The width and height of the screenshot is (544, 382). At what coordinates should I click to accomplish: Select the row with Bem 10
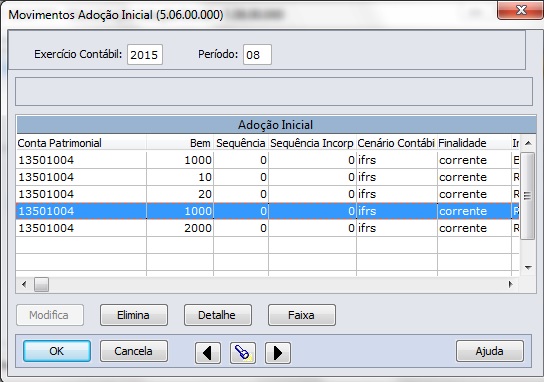point(267,177)
